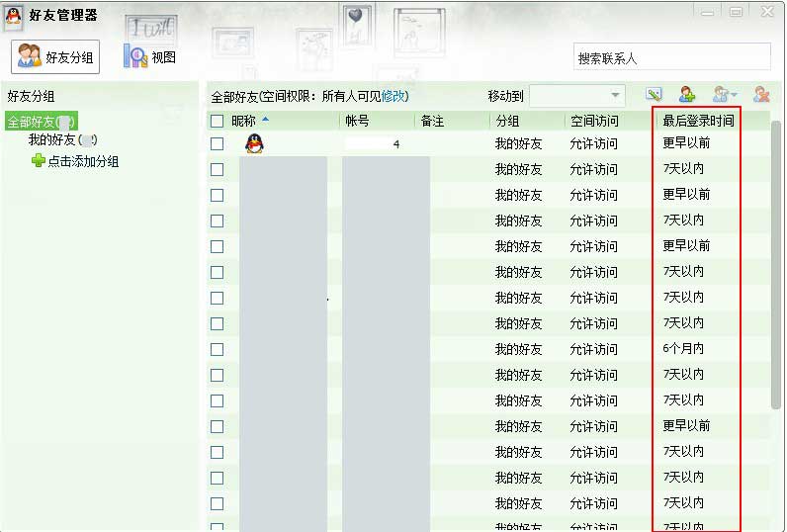Tick checkbox in row just above 6个月内 row

[x=217, y=323]
